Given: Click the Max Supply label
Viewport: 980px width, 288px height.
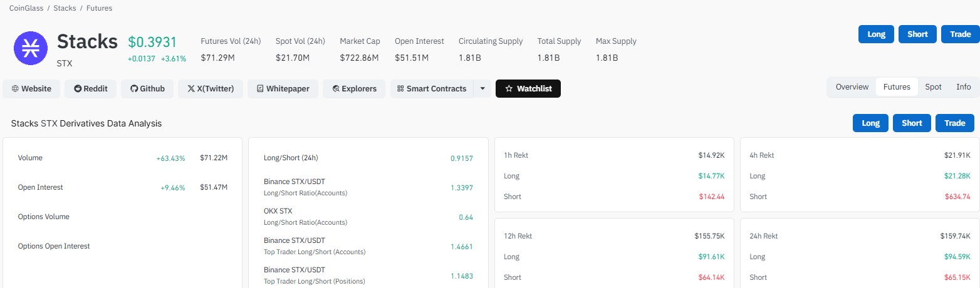Looking at the screenshot, I should (x=616, y=41).
